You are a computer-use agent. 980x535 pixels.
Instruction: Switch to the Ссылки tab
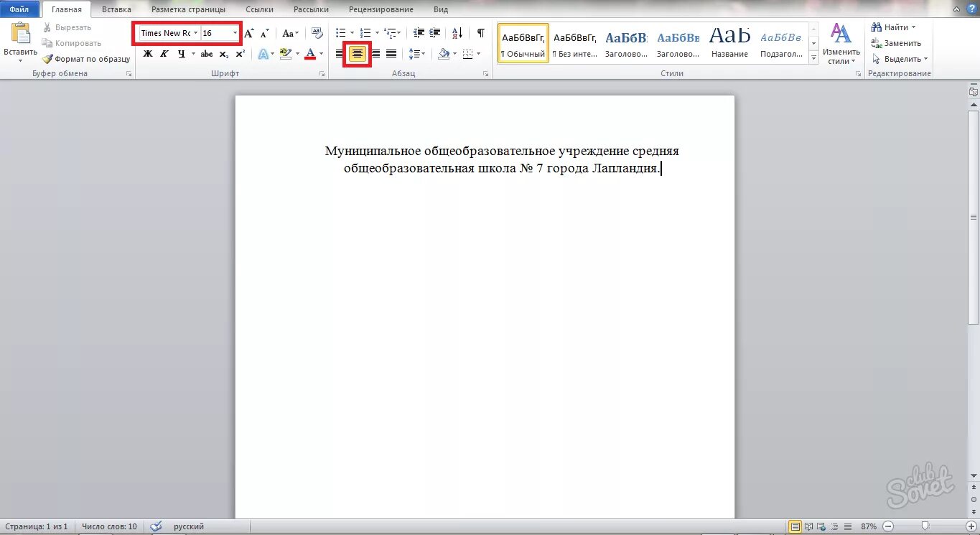[259, 9]
